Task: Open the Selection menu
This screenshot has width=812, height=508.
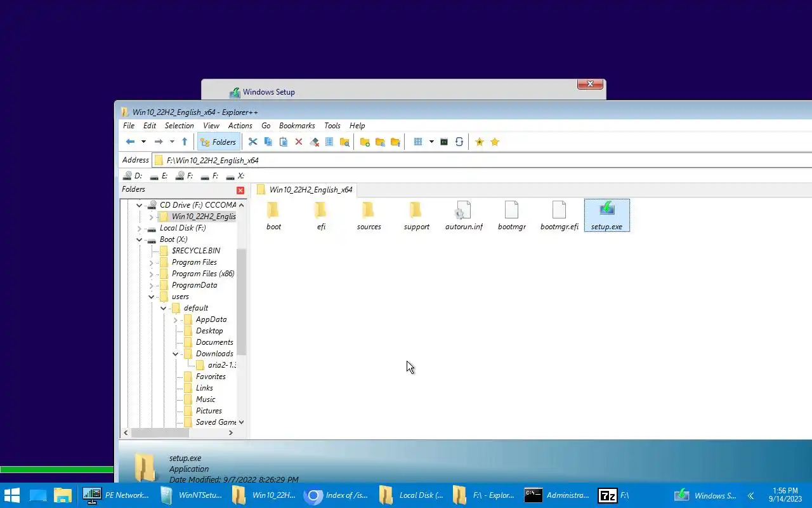Action: coord(179,126)
